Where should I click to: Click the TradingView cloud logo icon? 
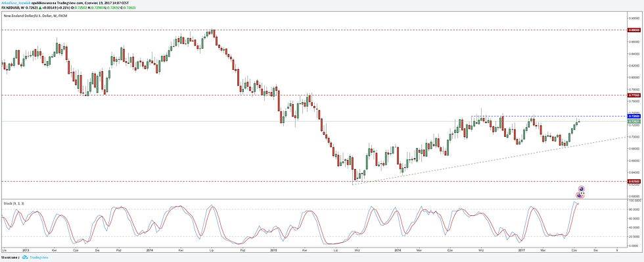click(25, 257)
